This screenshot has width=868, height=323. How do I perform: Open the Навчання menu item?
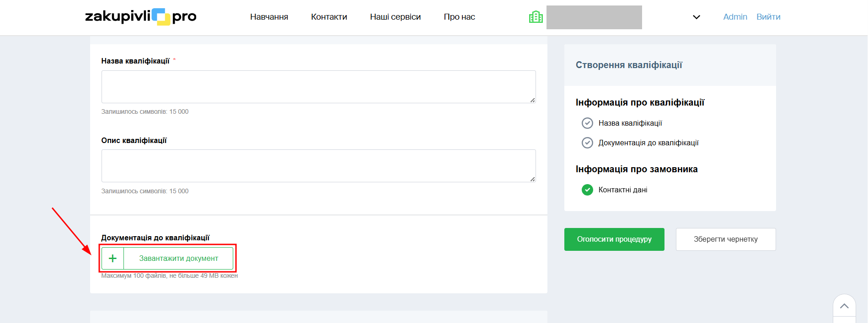coord(269,17)
